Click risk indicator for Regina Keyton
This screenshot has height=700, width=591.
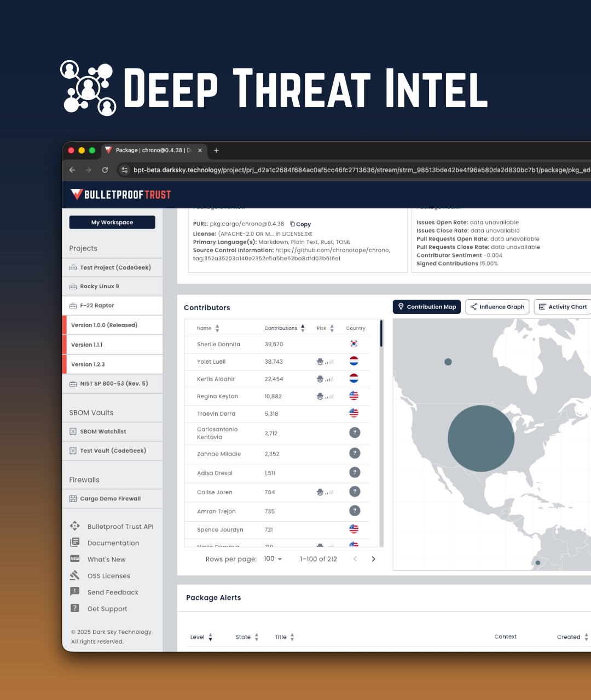coord(325,396)
